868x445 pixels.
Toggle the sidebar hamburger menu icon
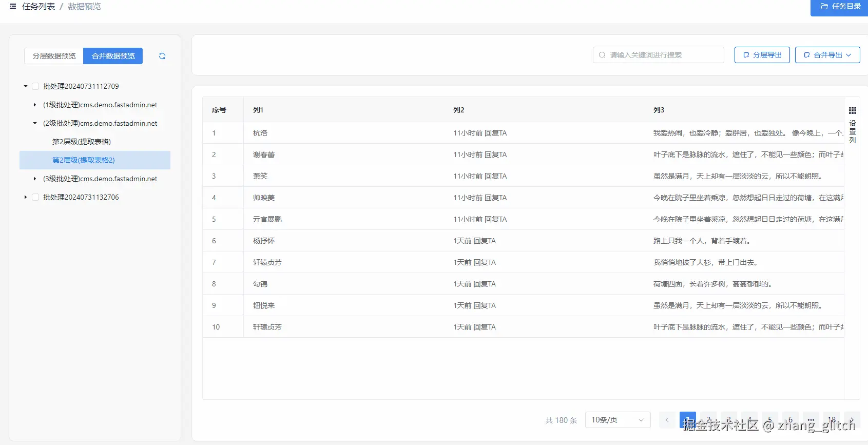(13, 7)
